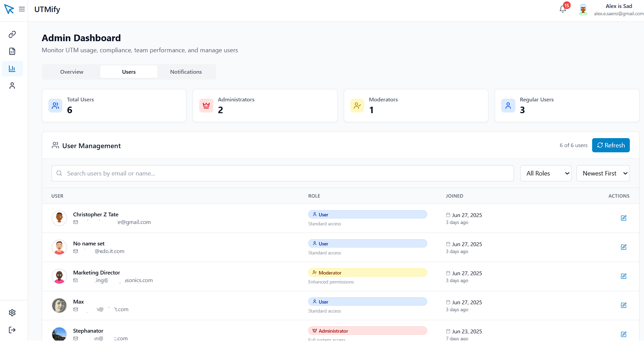Click the User badge of No name set

point(367,243)
